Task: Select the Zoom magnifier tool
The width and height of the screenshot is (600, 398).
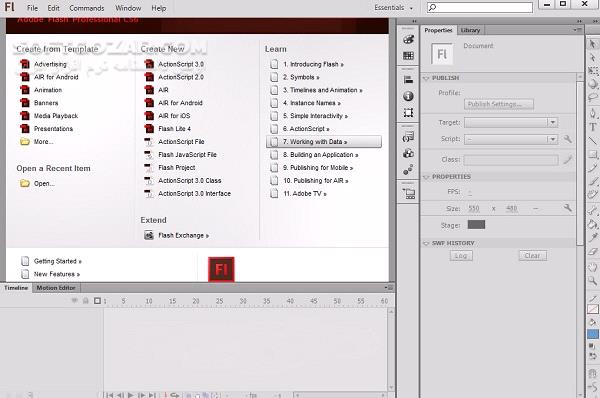Action: [x=593, y=281]
